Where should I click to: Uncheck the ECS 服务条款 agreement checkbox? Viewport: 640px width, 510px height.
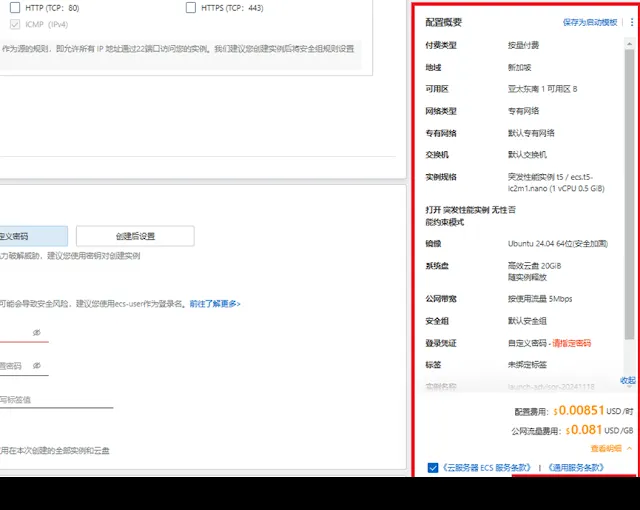433,468
